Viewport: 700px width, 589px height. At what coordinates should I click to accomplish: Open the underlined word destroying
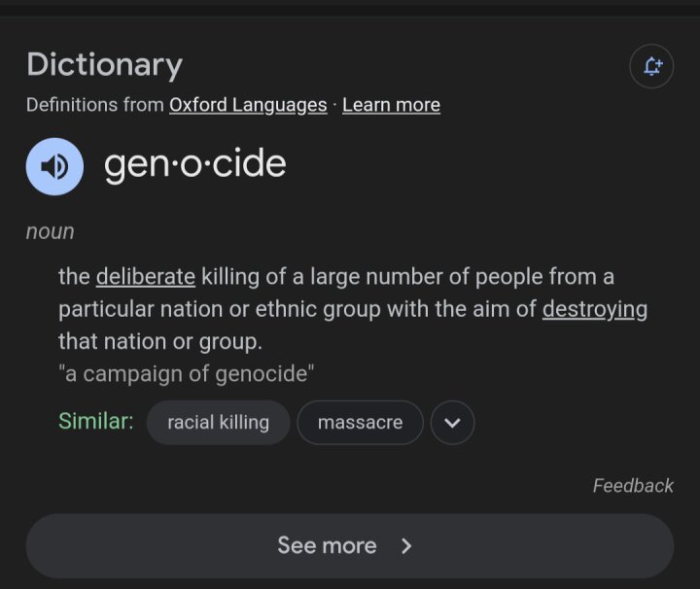(595, 309)
